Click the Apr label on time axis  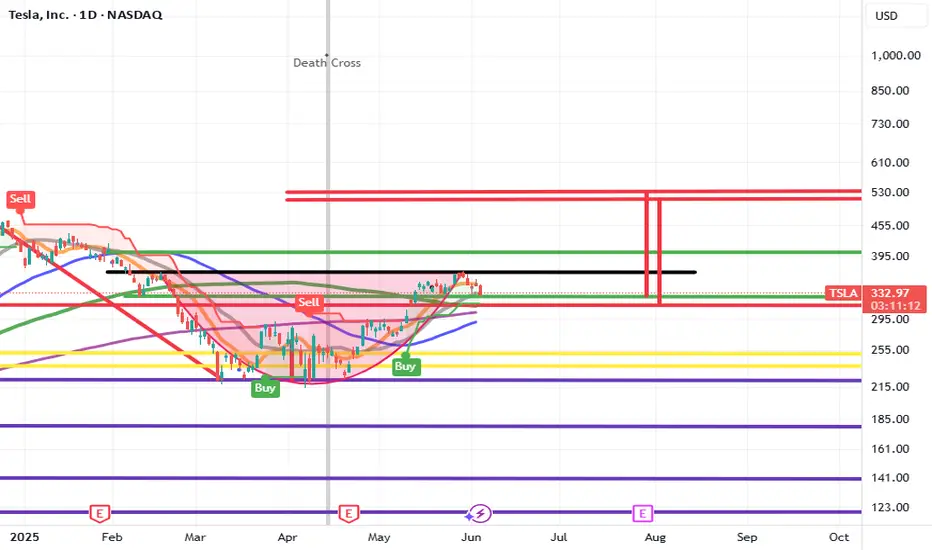[x=287, y=538]
